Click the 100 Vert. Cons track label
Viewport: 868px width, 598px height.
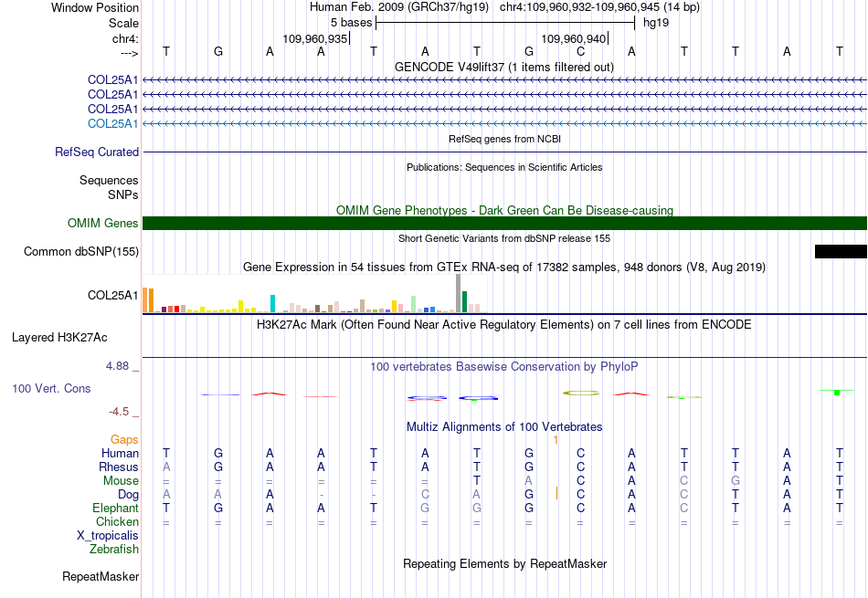(x=51, y=389)
